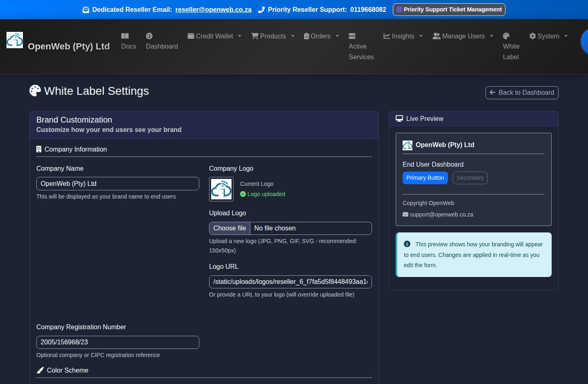This screenshot has width=588, height=384.
Task: Click the System gear icon
Action: point(532,36)
